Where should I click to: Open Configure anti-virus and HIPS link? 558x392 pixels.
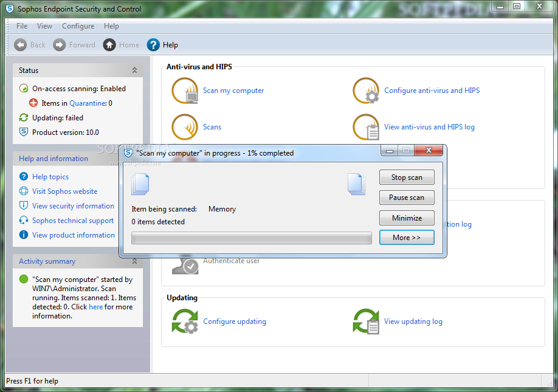432,91
